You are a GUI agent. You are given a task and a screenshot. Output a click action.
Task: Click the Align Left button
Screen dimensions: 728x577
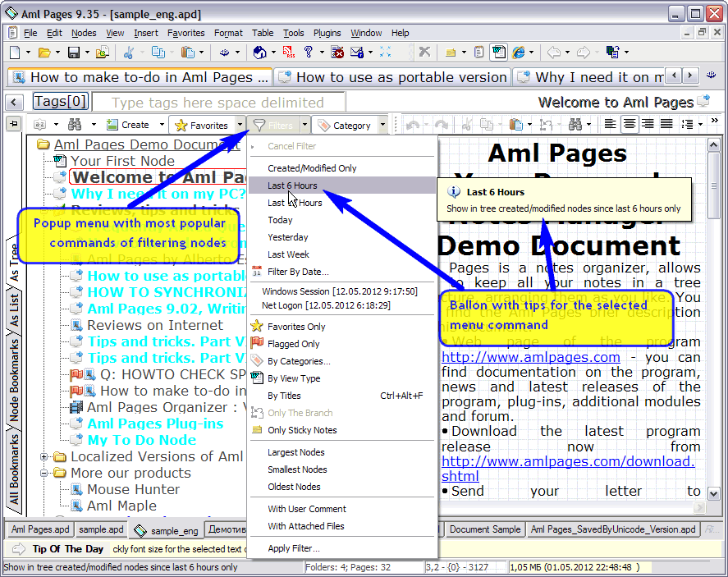(x=610, y=124)
